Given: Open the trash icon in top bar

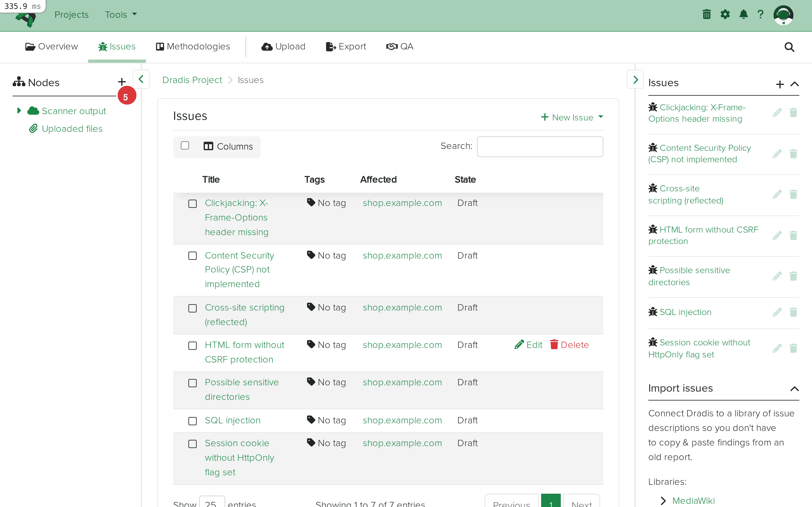Looking at the screenshot, I should coord(707,15).
